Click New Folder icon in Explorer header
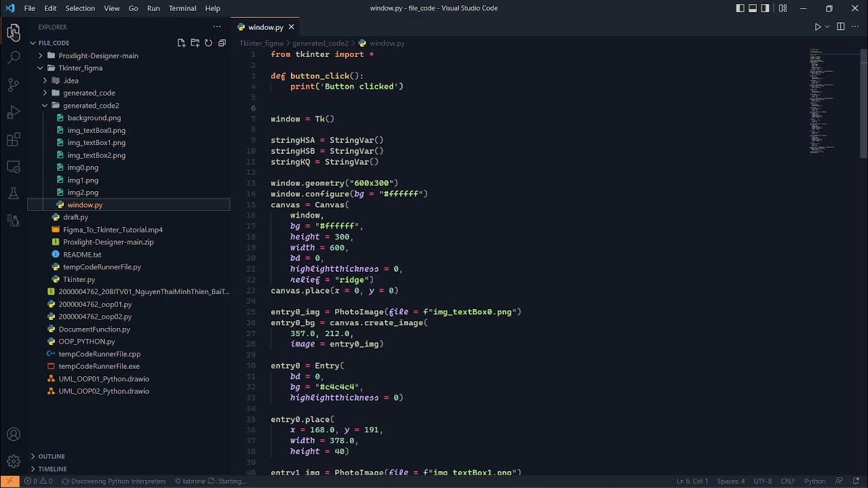 click(195, 43)
